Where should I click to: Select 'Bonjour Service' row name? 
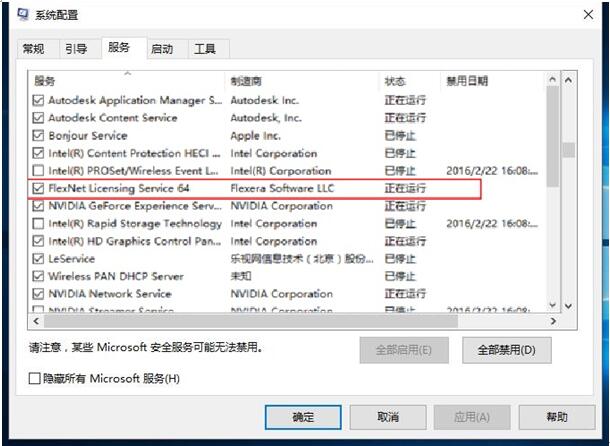click(x=88, y=135)
